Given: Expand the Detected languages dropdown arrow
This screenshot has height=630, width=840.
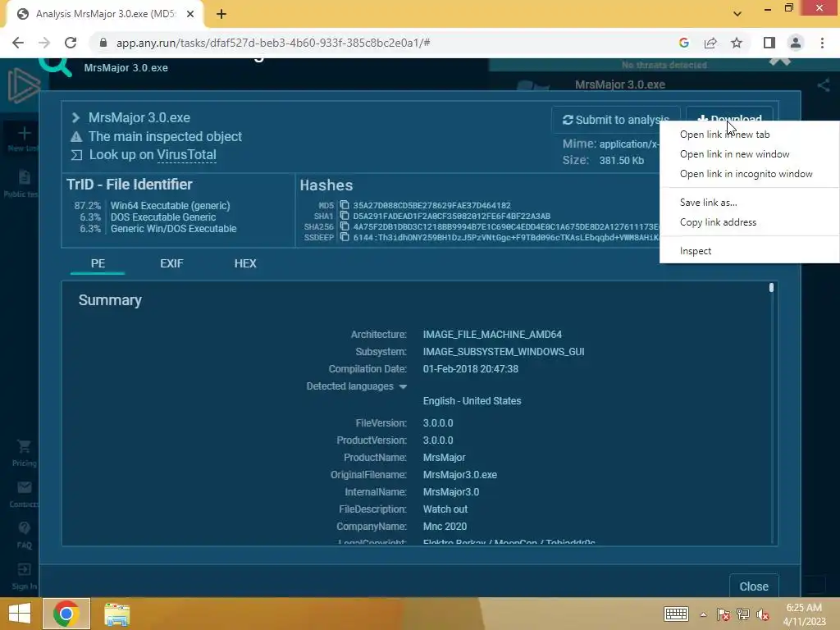Looking at the screenshot, I should tap(403, 387).
